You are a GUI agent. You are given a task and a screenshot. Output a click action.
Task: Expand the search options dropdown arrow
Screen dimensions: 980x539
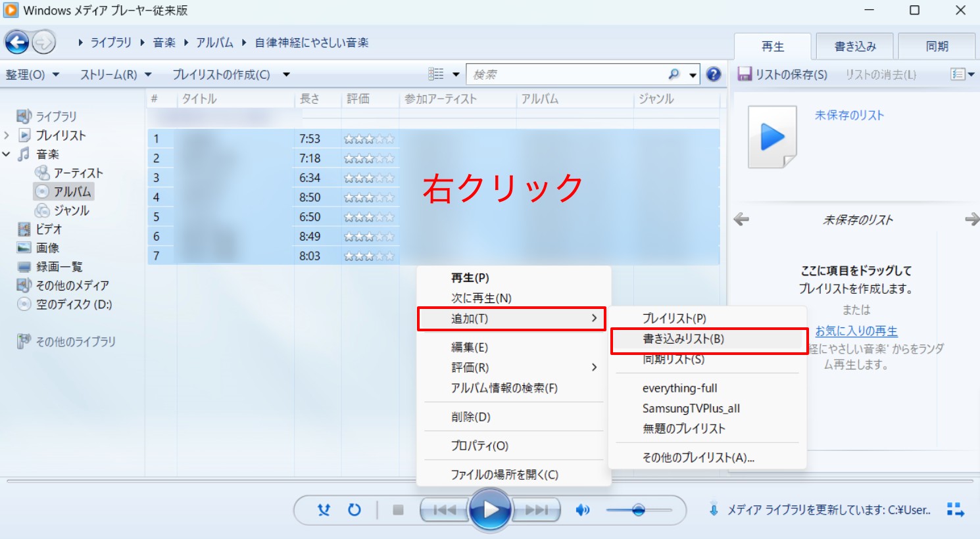click(x=693, y=75)
